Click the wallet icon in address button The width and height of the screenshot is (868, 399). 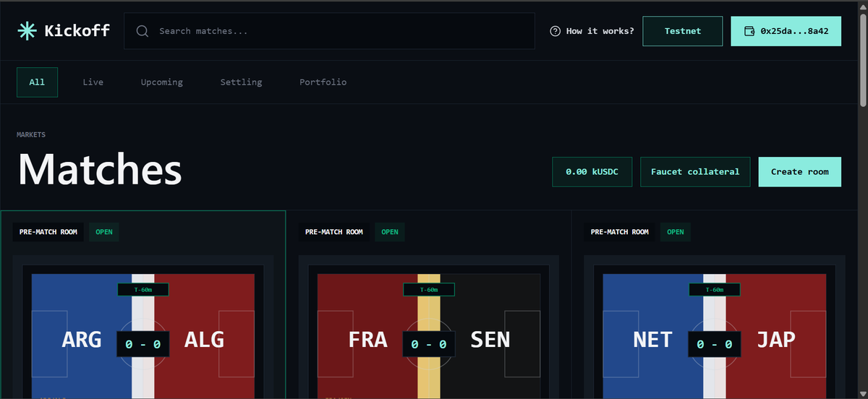(x=749, y=31)
